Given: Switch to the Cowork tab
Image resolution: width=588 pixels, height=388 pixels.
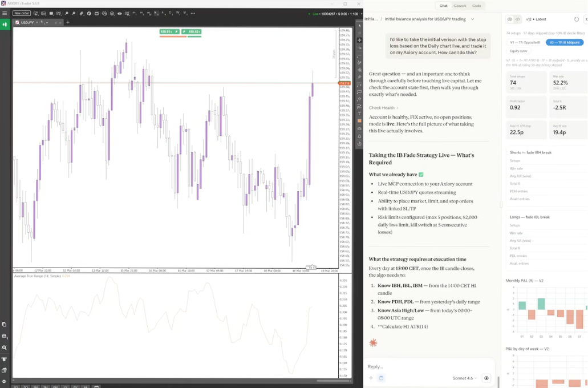Looking at the screenshot, I should pyautogui.click(x=460, y=6).
